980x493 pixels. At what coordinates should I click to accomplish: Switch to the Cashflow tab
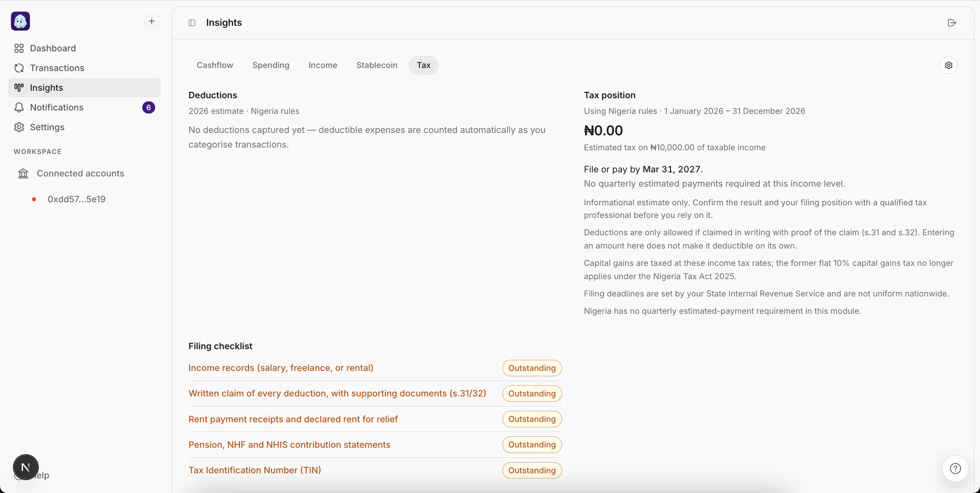215,65
